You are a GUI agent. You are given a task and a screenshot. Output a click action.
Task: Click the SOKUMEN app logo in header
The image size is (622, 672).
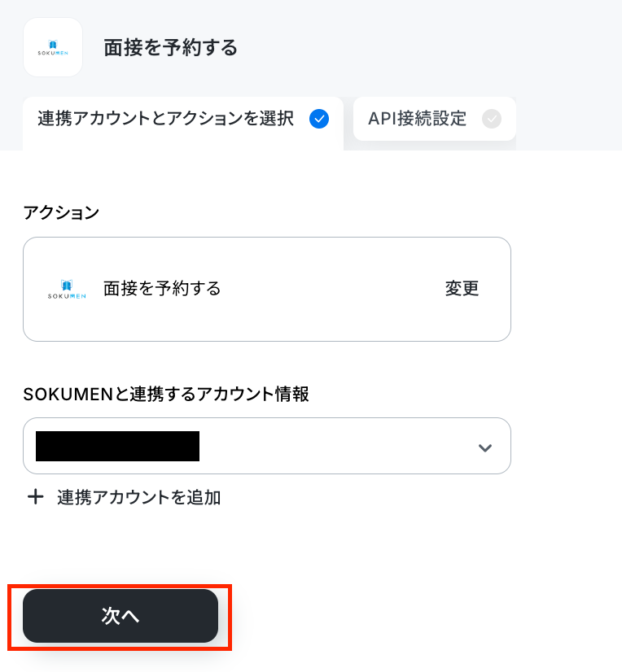pos(53,47)
